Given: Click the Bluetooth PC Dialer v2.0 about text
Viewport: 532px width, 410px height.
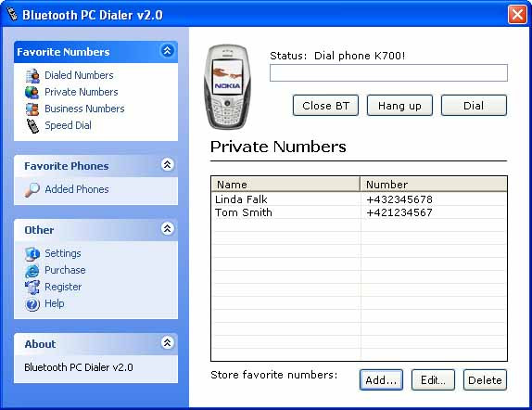Looking at the screenshot, I should tap(79, 367).
